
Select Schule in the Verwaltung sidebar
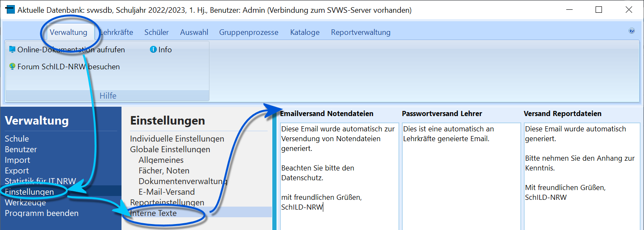tap(17, 139)
